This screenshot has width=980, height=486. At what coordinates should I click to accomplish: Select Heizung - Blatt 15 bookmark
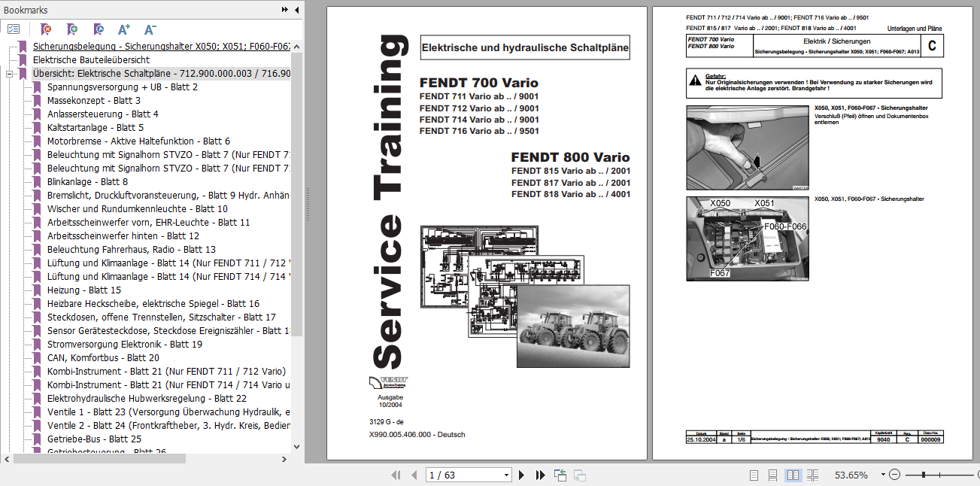[x=84, y=290]
